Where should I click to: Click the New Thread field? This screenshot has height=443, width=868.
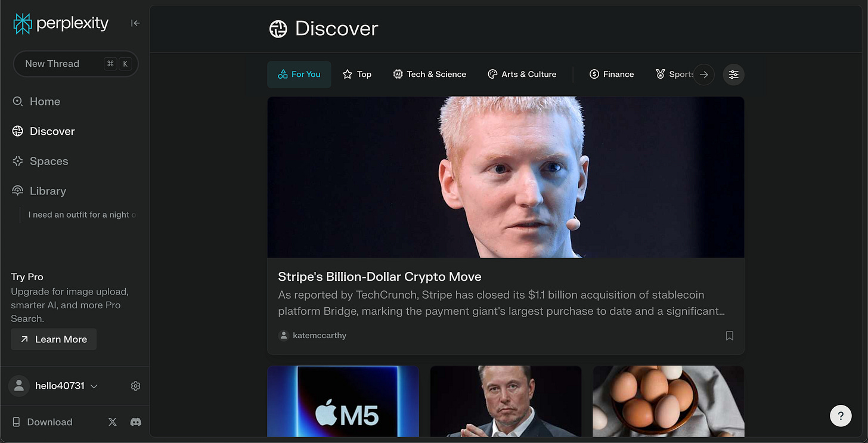[x=76, y=64]
